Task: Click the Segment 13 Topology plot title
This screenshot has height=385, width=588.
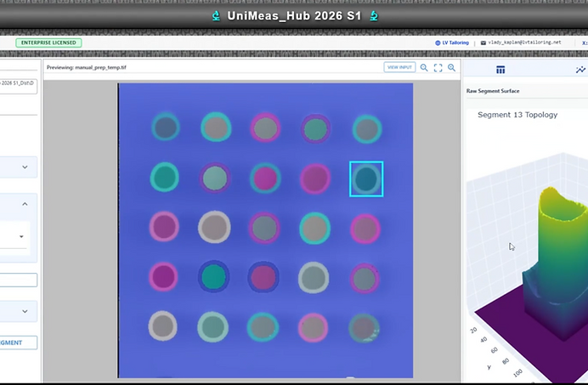Action: click(x=517, y=115)
